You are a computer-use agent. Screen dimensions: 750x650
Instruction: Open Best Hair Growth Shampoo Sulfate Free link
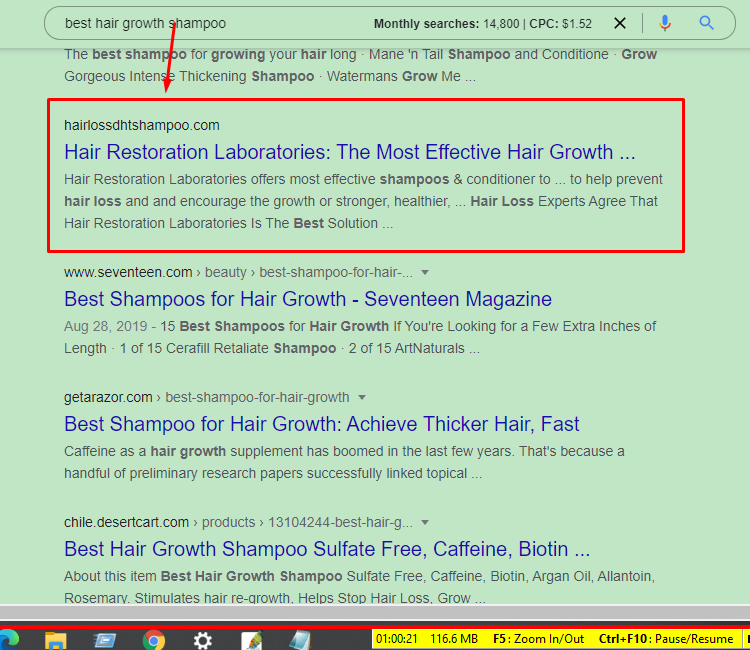[x=326, y=549]
